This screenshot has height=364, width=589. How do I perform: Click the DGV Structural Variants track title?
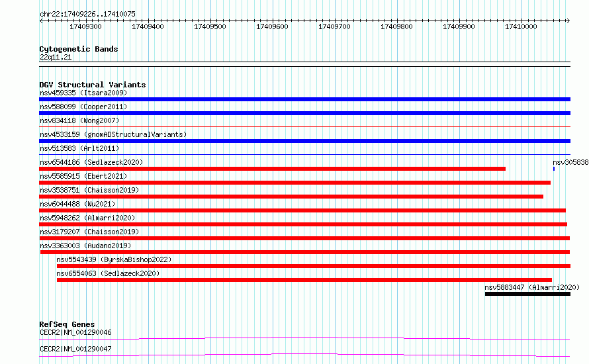93,85
